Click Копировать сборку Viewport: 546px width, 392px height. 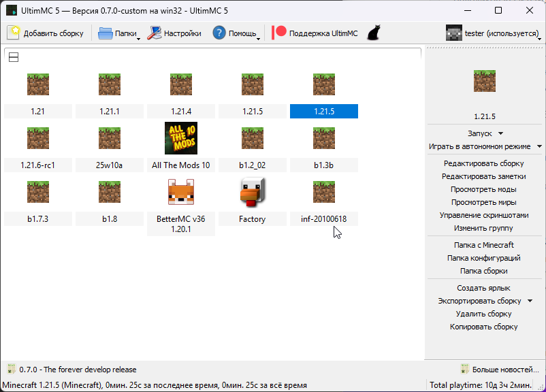[483, 327]
